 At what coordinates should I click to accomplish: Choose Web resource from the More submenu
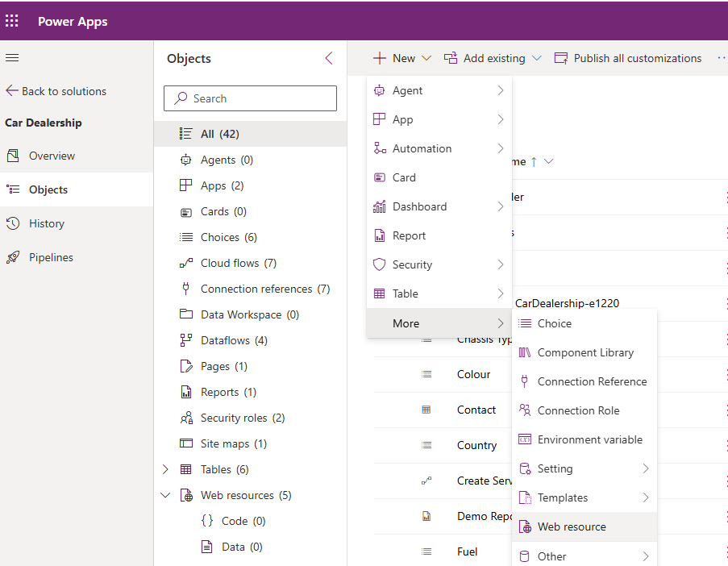pos(572,526)
